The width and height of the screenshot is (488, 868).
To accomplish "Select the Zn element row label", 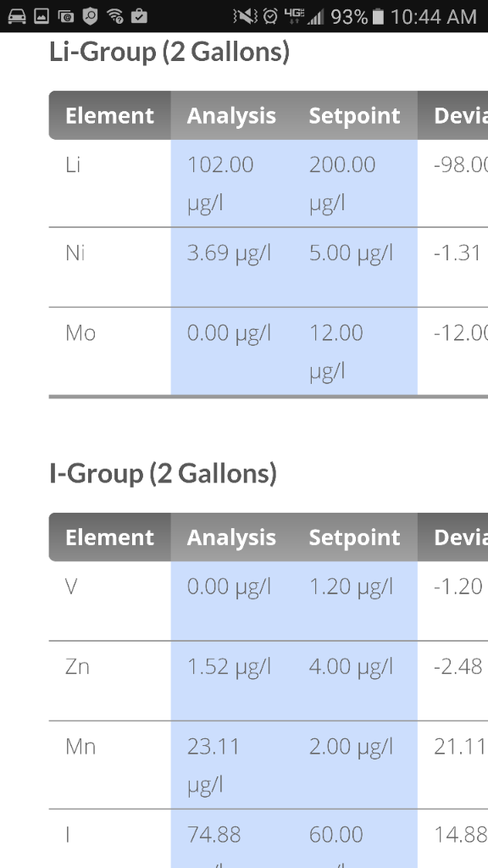I will 77,666.
